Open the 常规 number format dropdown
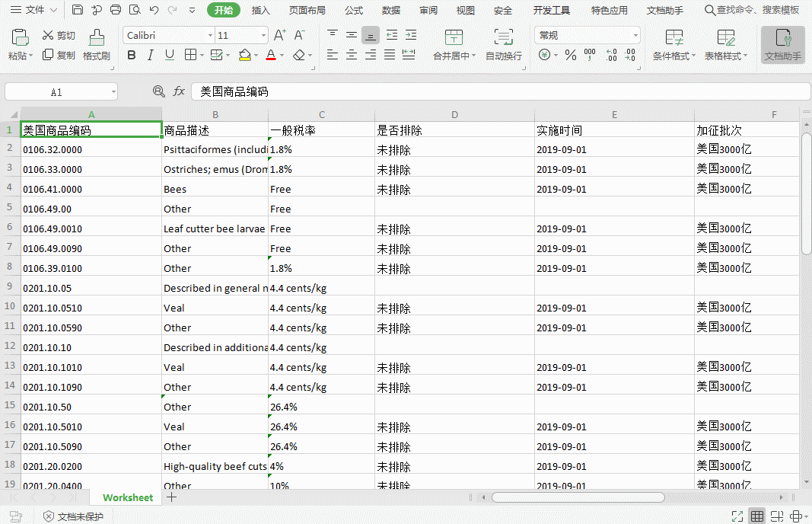This screenshot has width=812, height=524. tap(635, 35)
